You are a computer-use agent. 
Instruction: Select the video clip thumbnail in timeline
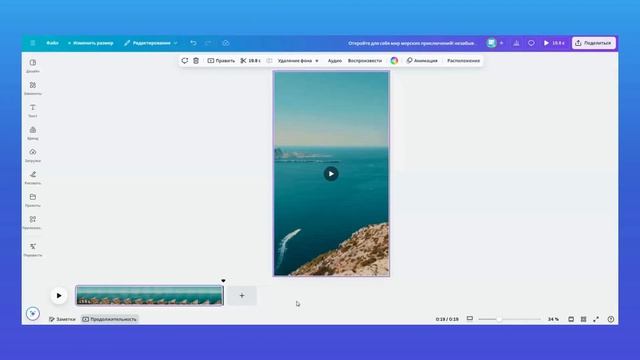pos(149,296)
